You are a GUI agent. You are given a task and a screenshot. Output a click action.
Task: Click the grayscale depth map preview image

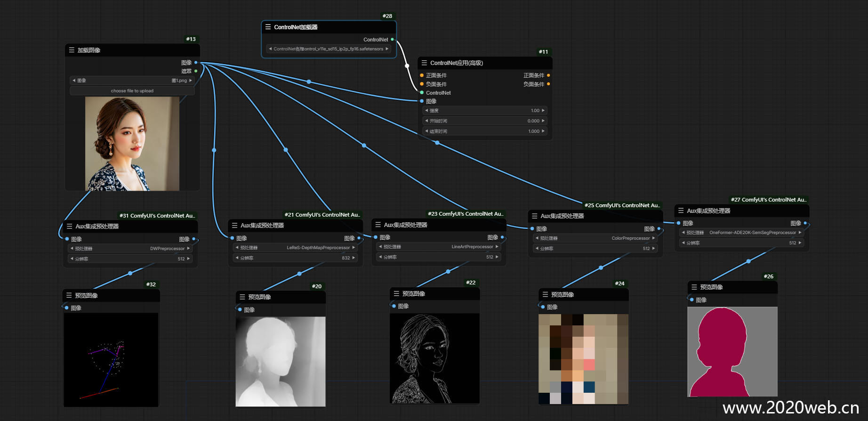click(x=281, y=362)
